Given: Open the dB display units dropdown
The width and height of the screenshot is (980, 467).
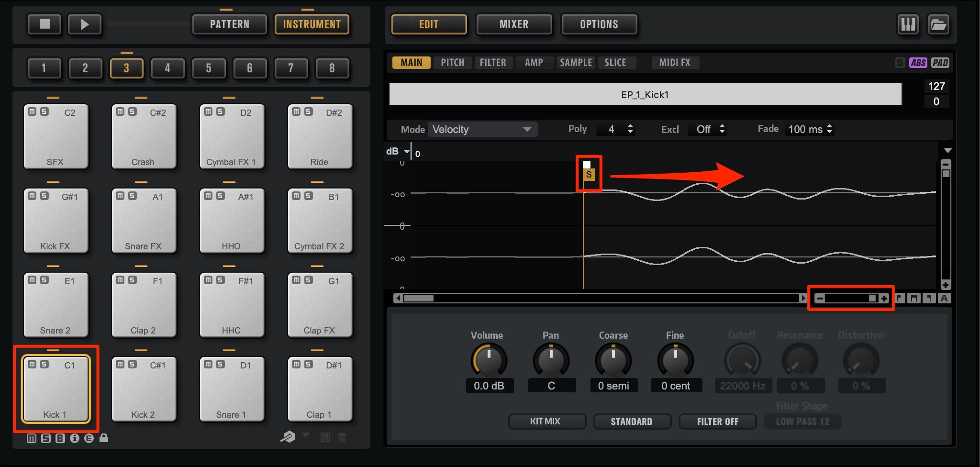Looking at the screenshot, I should [406, 152].
